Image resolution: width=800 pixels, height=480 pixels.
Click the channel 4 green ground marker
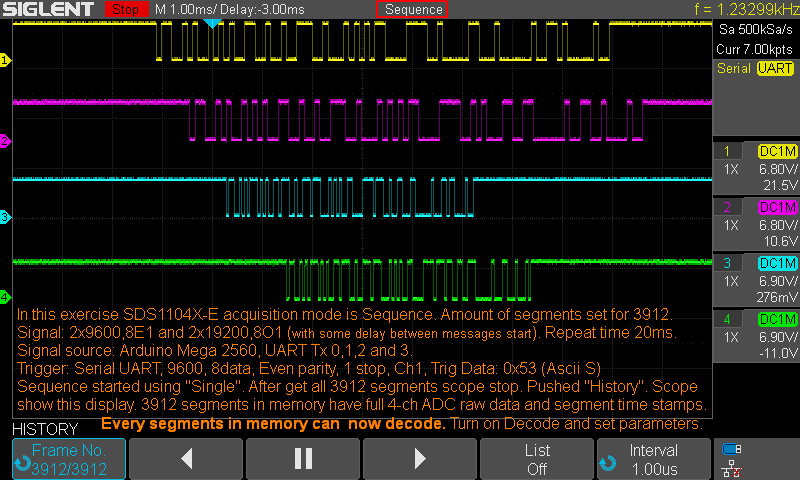click(5, 297)
